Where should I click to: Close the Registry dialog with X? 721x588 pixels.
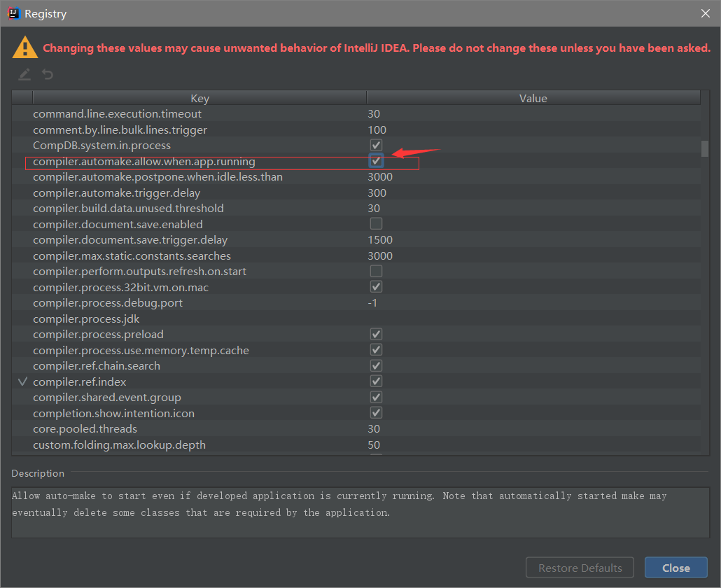[706, 13]
